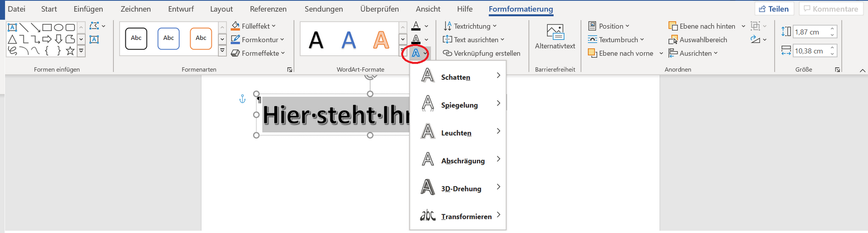868x233 pixels.
Task: Click the shape height field 1,87 cm
Action: [x=815, y=32]
